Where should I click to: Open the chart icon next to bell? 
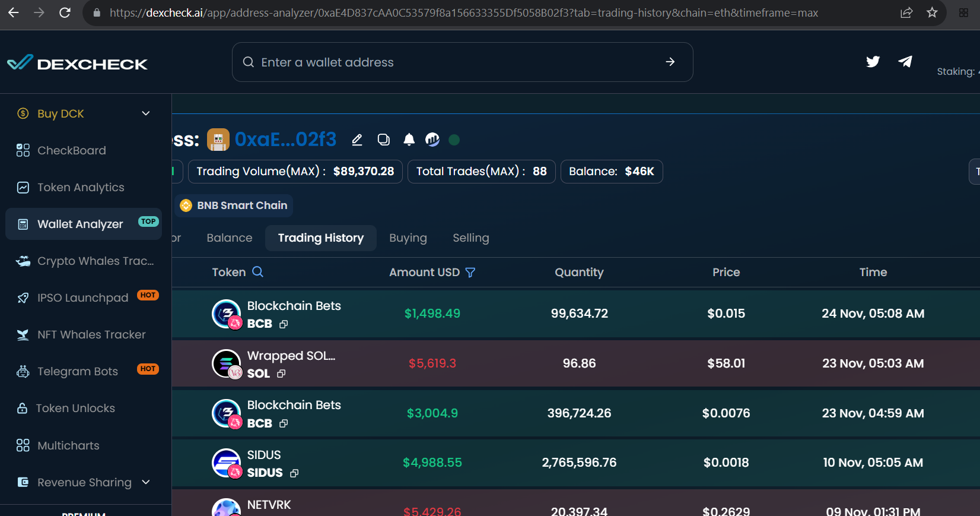pos(432,140)
